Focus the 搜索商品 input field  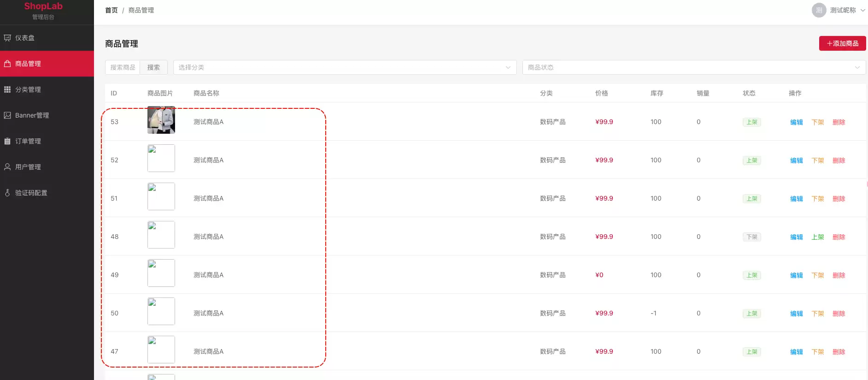point(123,67)
